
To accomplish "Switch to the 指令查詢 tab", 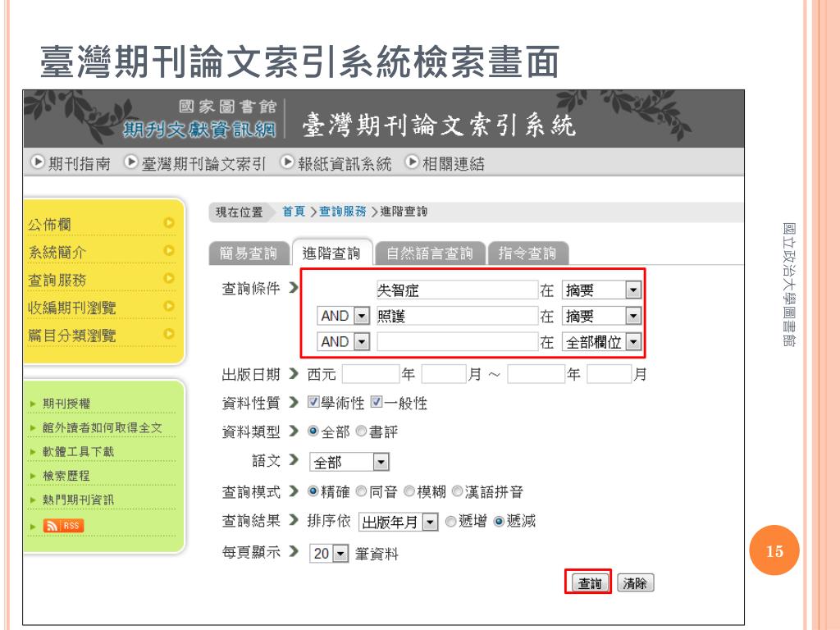I will 527,253.
